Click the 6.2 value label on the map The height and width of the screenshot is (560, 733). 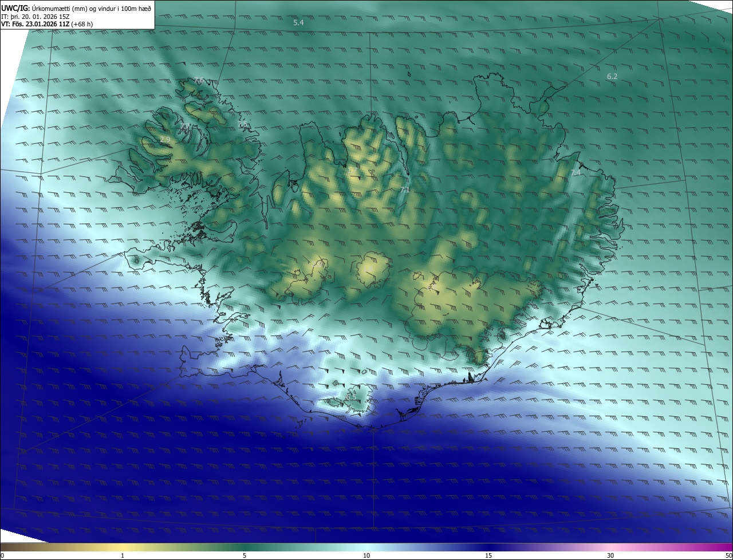tap(612, 76)
